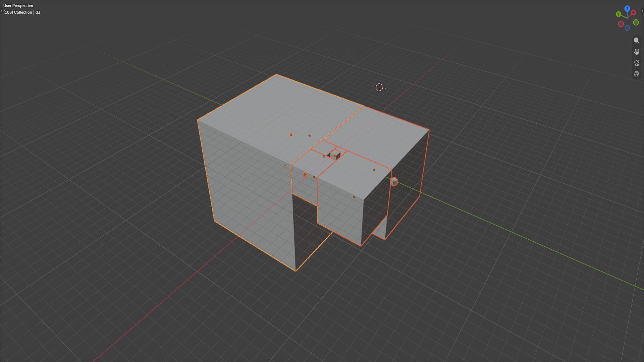
Task: Click the red X axis gizmo ball
Action: tap(633, 13)
